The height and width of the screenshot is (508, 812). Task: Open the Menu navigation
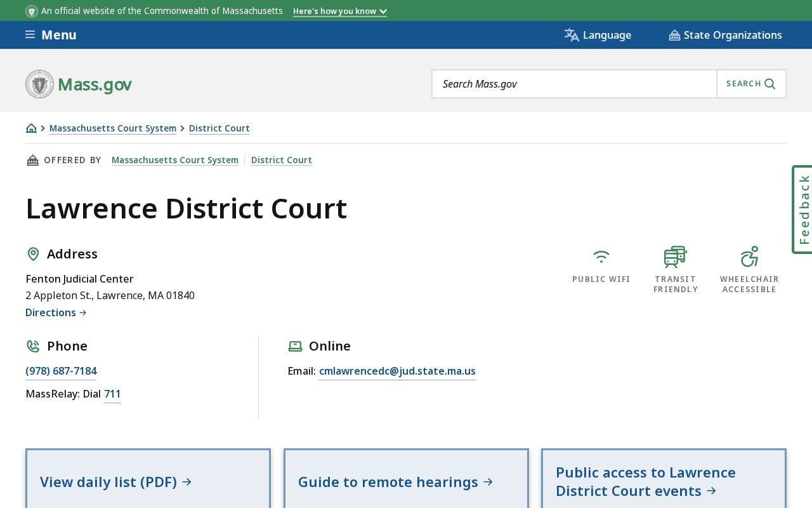click(51, 35)
